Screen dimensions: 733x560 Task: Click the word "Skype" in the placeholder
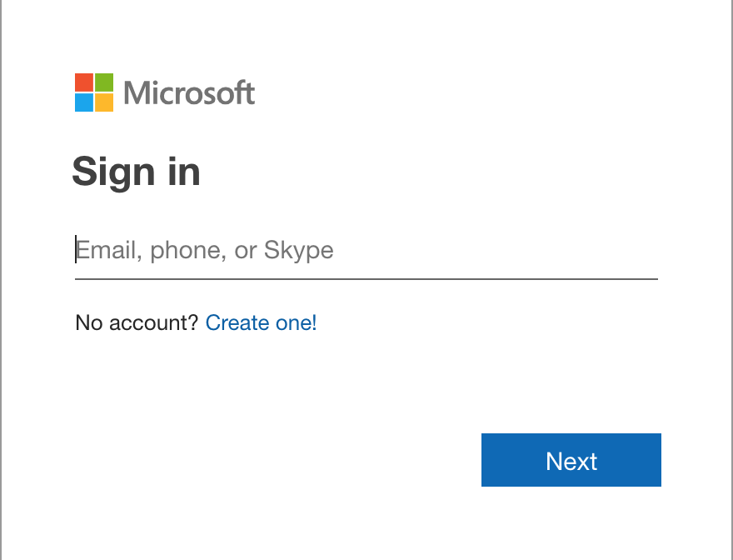point(298,250)
